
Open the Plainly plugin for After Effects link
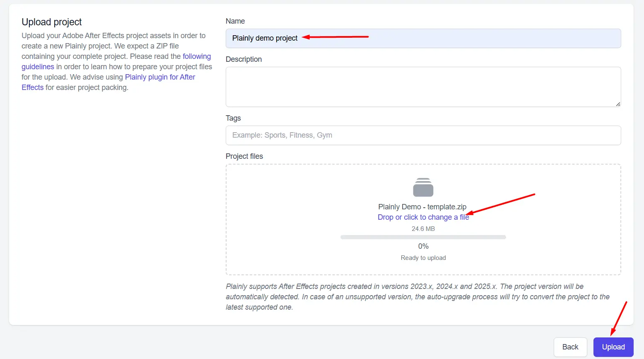[160, 77]
